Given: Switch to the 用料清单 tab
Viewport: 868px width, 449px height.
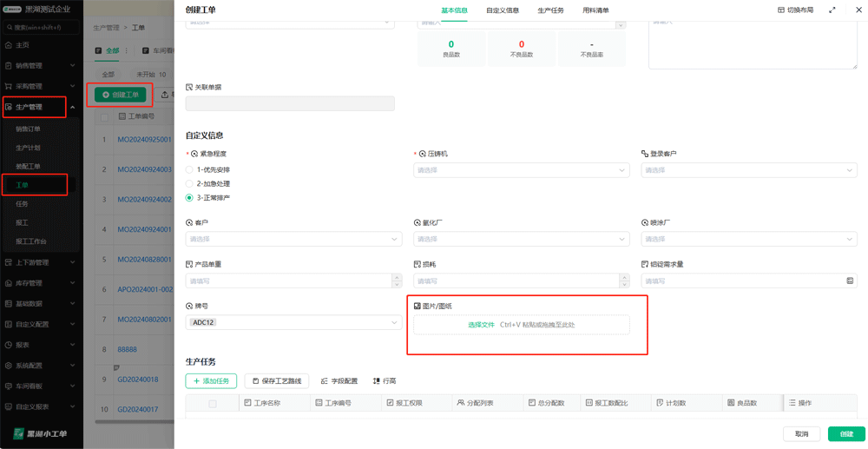Looking at the screenshot, I should [595, 10].
